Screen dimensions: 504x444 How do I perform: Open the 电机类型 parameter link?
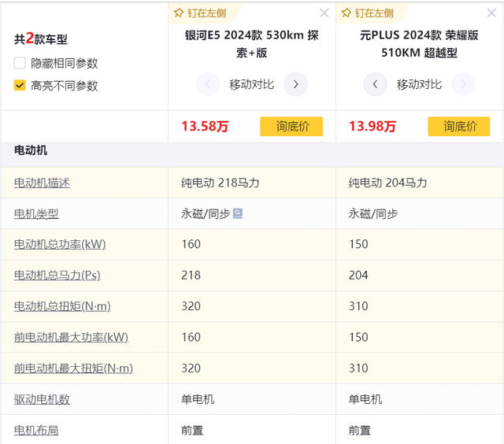pyautogui.click(x=36, y=213)
